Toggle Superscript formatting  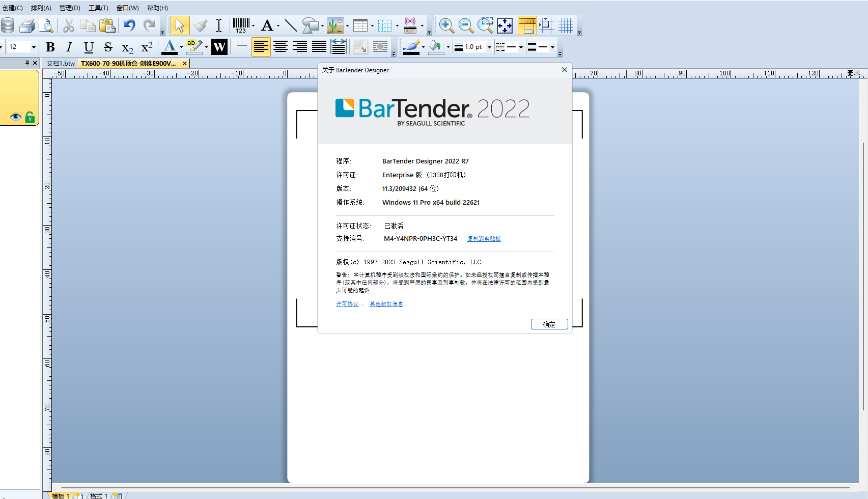[147, 47]
